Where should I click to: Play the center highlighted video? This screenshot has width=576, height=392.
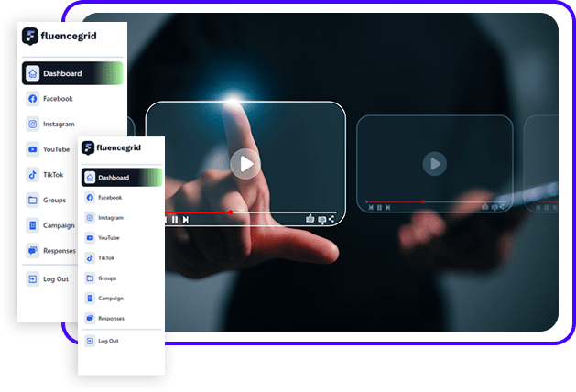(245, 164)
